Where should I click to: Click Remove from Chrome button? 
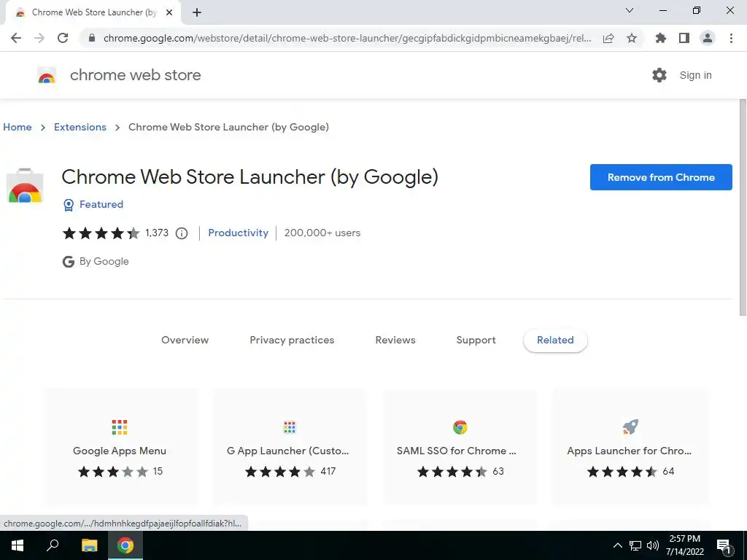tap(661, 177)
